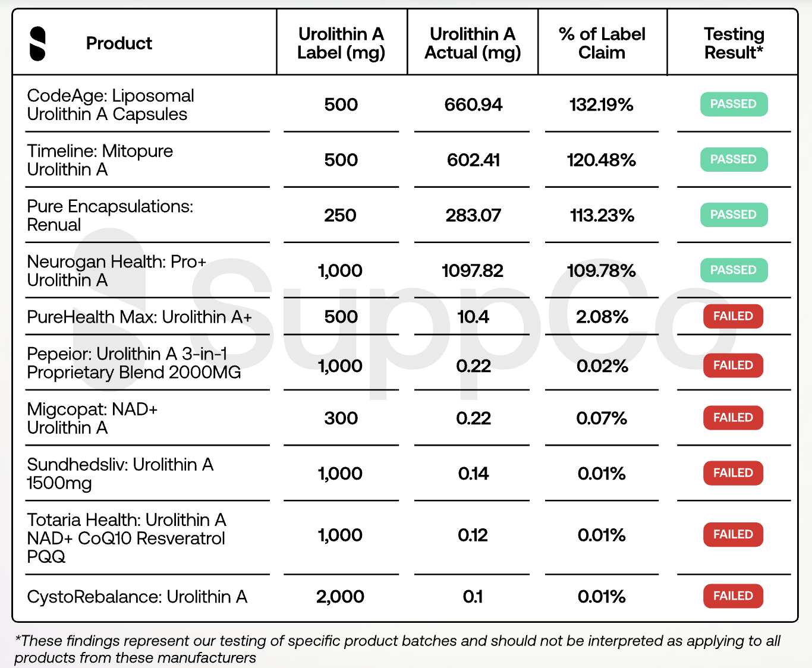The width and height of the screenshot is (812, 668).
Task: Click the Product column header
Action: point(119,43)
